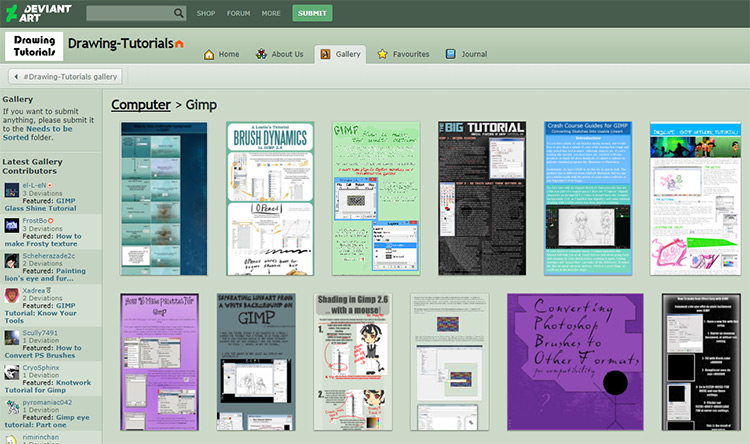Open the purple How to Make Palettes thumbnail

(x=160, y=362)
